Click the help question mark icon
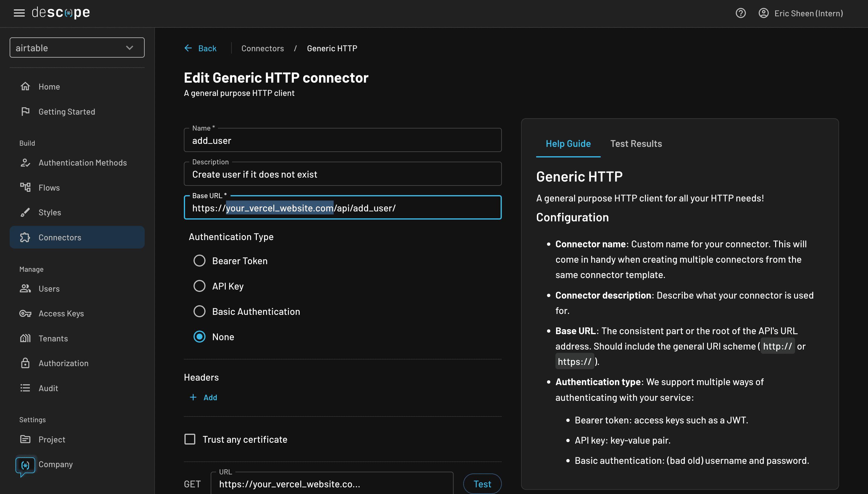The width and height of the screenshot is (868, 494). coord(741,13)
